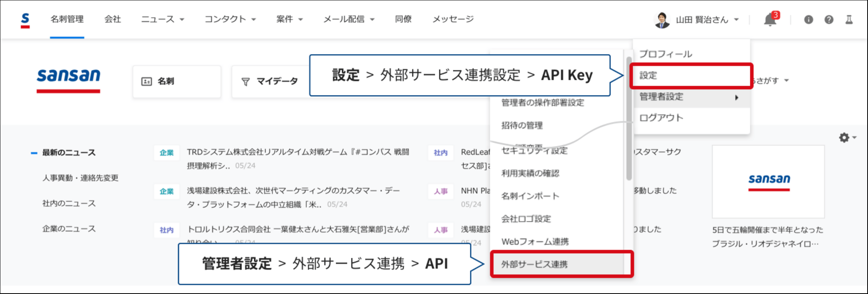Open the notification bell icon

click(770, 19)
